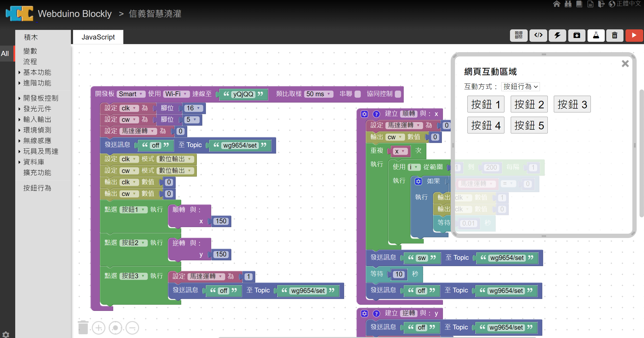
Task: Click 按鈕 3 in interactive panel
Action: coord(572,104)
